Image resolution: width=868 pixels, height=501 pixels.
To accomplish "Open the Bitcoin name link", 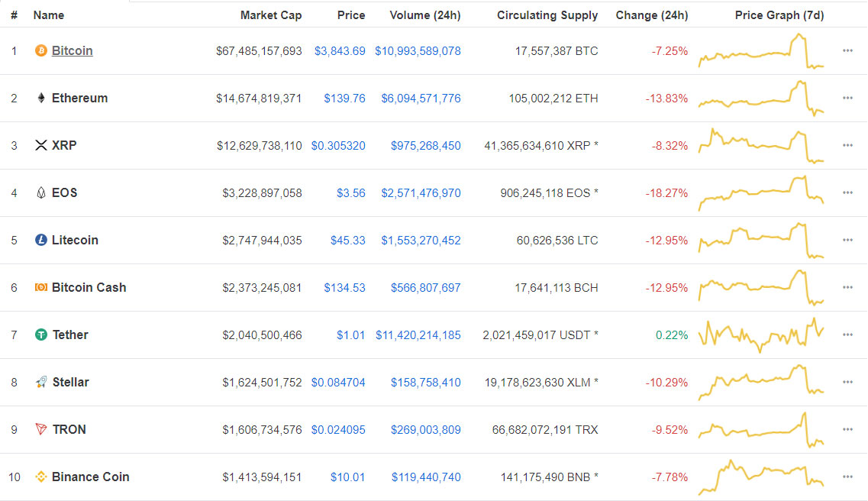I will [x=72, y=51].
